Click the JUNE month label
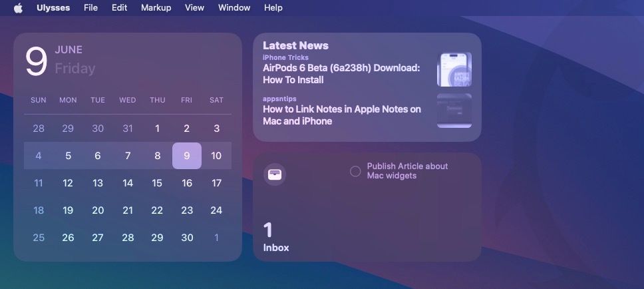This screenshot has width=644, height=289. point(69,50)
